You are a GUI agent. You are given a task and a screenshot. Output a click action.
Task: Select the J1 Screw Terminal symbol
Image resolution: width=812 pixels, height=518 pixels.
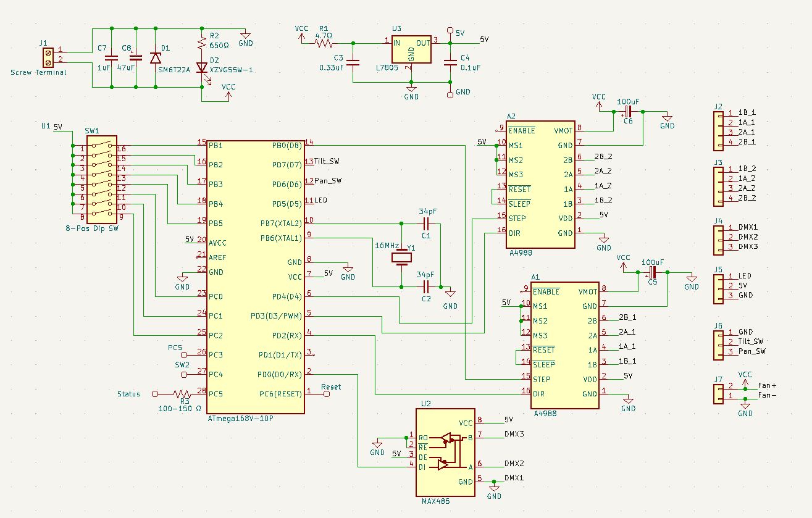point(48,57)
